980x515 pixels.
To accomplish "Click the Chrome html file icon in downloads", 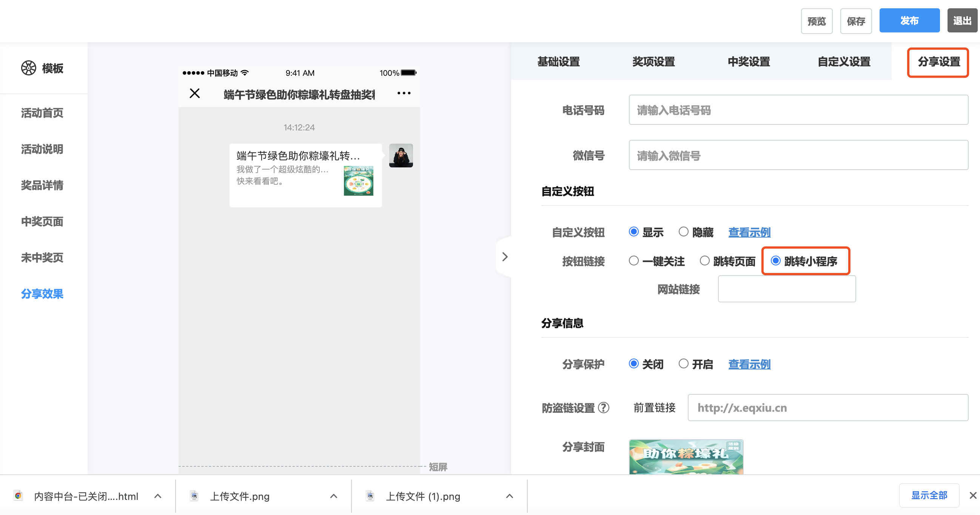I will pos(18,496).
